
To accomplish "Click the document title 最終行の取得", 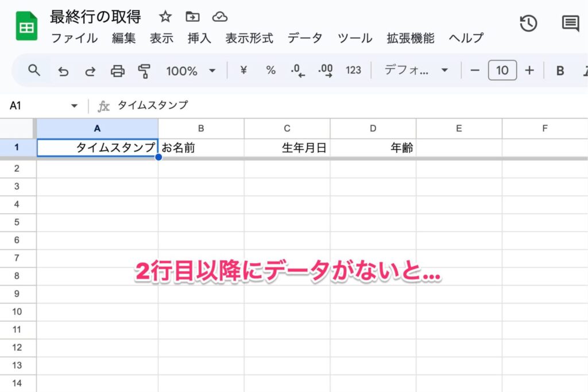I will (96, 17).
